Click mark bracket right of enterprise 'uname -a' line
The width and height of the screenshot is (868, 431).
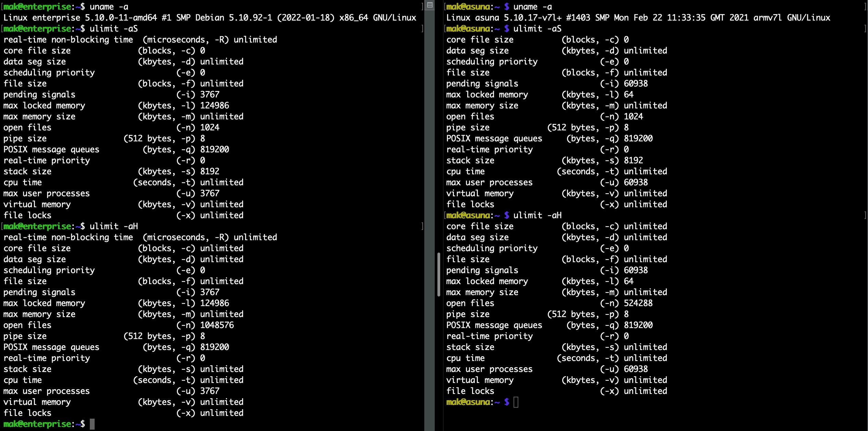[422, 7]
